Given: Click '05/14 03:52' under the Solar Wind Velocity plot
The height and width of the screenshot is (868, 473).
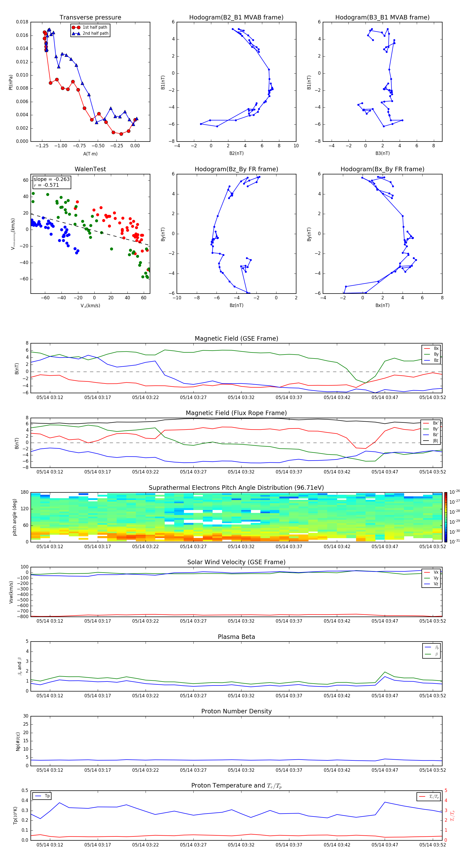Looking at the screenshot, I should pyautogui.click(x=433, y=621).
